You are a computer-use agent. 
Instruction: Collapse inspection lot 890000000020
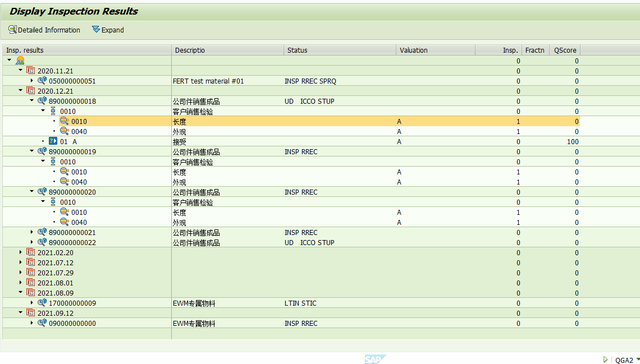pos(32,191)
